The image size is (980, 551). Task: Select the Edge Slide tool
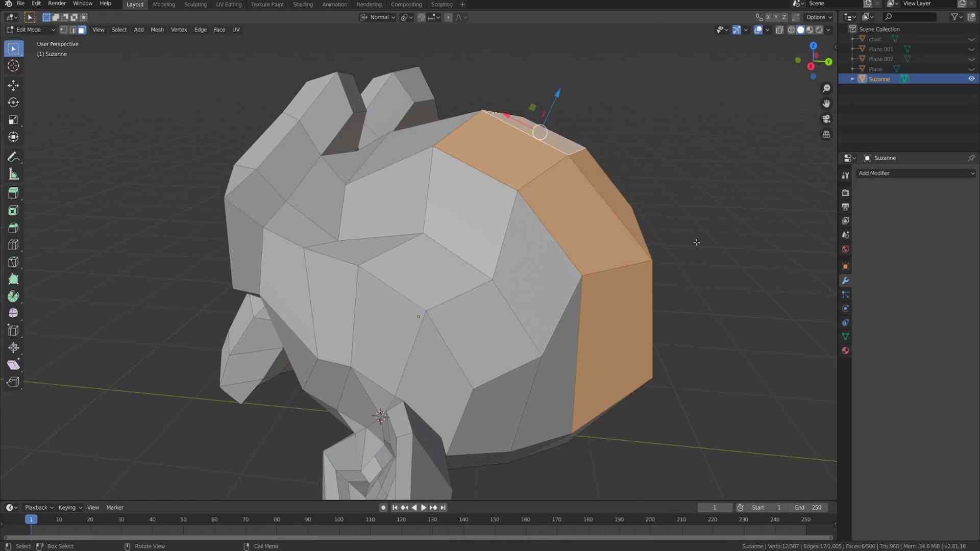point(13,331)
